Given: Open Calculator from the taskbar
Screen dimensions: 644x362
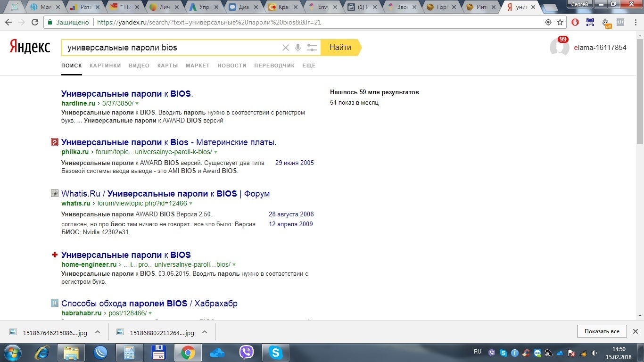Looking at the screenshot, I should (129, 352).
